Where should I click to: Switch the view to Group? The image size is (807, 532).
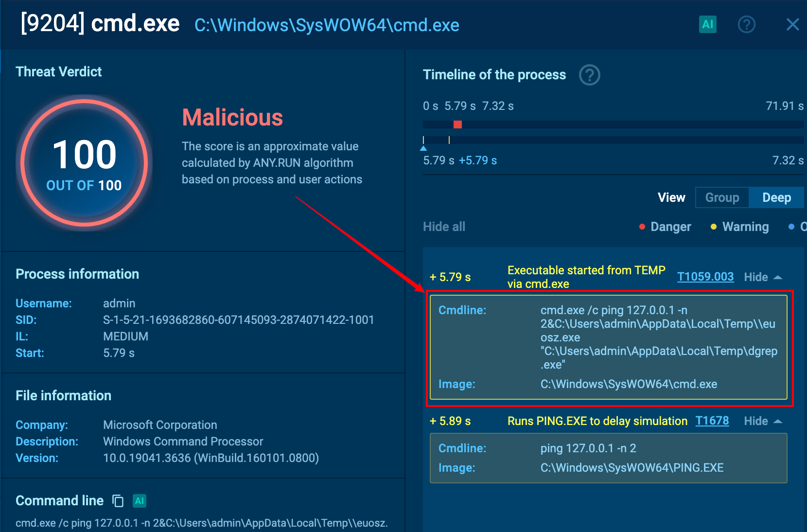click(722, 197)
